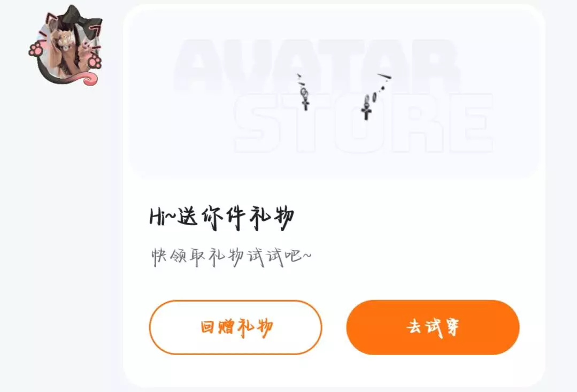Click the STORE watermark text
577x392 pixels.
[363, 123]
